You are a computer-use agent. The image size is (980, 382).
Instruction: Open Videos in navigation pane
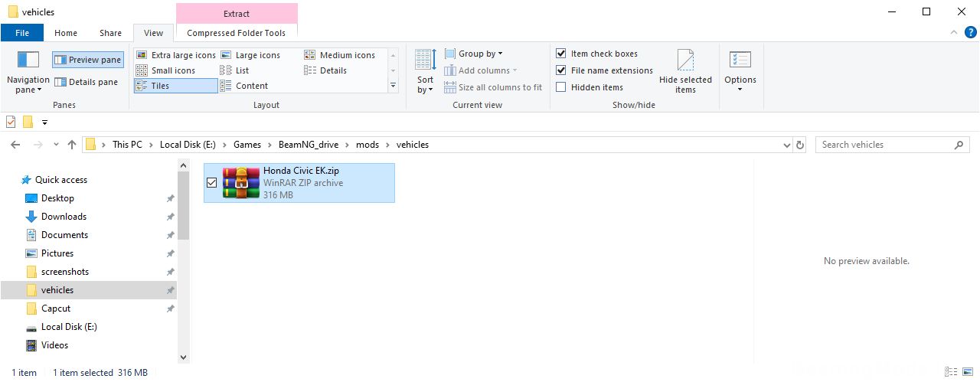click(x=54, y=345)
